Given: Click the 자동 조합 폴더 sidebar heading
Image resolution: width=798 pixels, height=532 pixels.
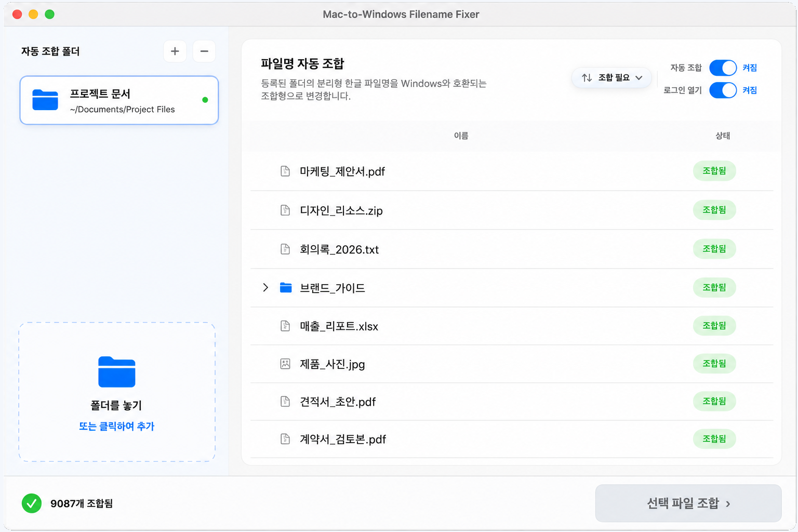Looking at the screenshot, I should pos(50,51).
